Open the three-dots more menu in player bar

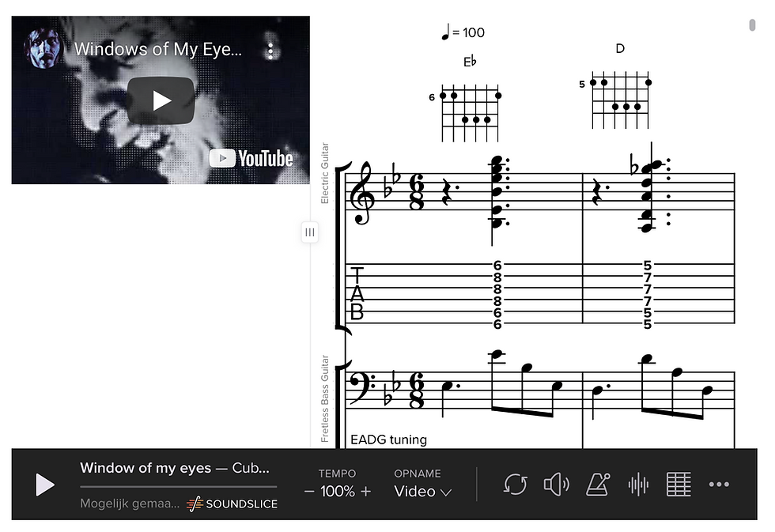click(x=719, y=485)
